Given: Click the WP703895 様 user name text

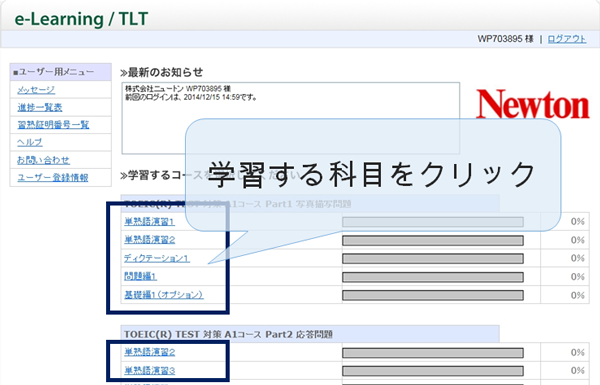Looking at the screenshot, I should (x=505, y=39).
